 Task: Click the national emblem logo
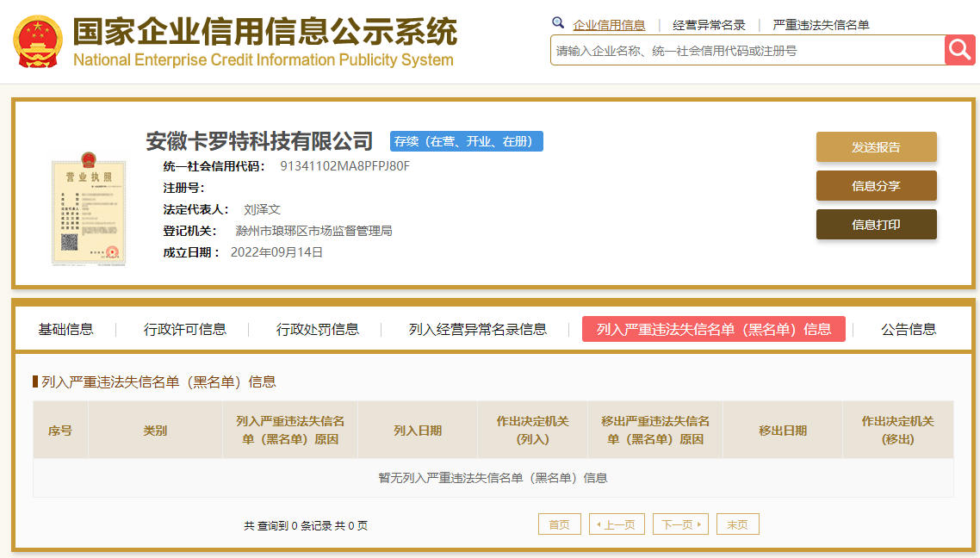click(38, 42)
